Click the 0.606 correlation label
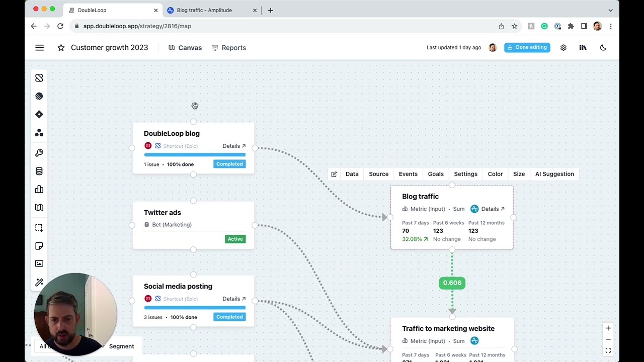The width and height of the screenshot is (644, 362). pos(452,283)
